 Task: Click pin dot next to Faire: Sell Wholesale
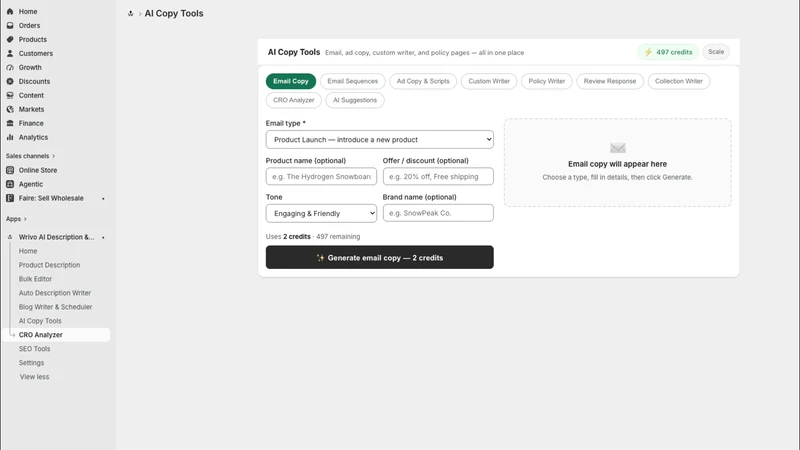point(103,198)
